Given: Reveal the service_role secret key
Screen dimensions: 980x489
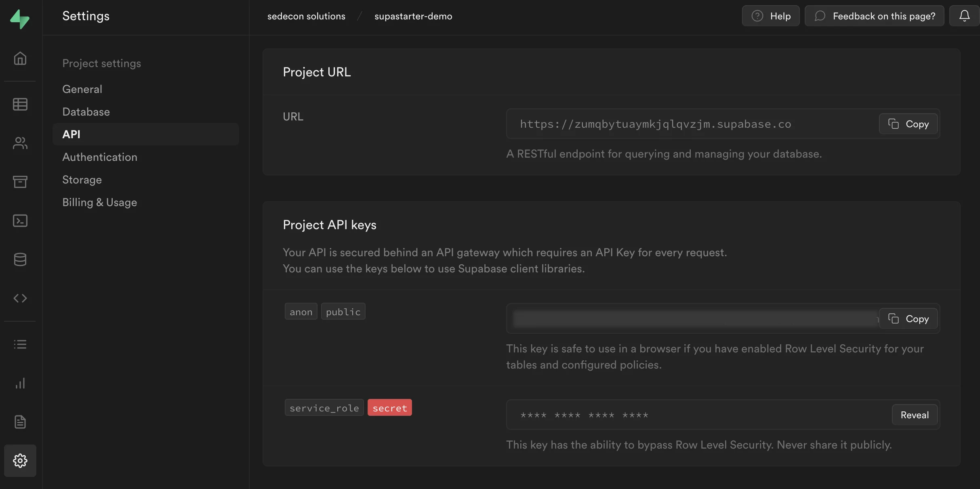Looking at the screenshot, I should click(x=914, y=415).
